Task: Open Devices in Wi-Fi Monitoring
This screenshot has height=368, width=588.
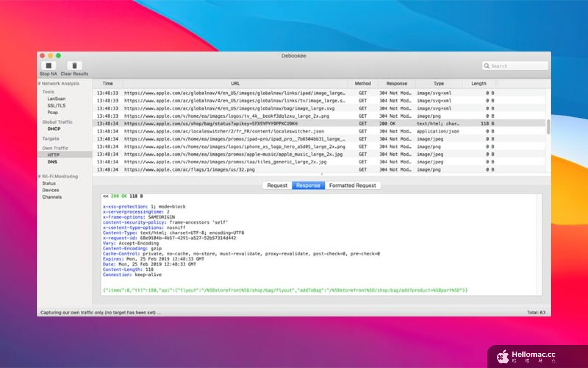Action: (51, 190)
